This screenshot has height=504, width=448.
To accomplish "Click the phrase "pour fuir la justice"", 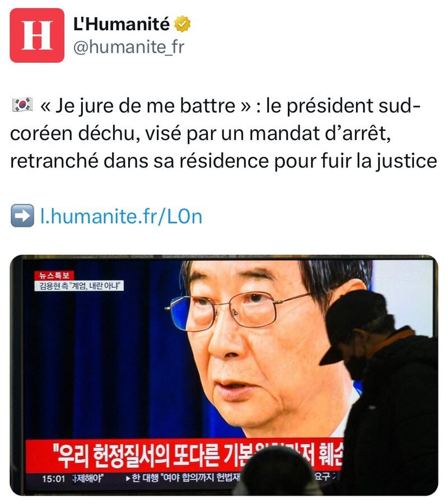I will (356, 161).
